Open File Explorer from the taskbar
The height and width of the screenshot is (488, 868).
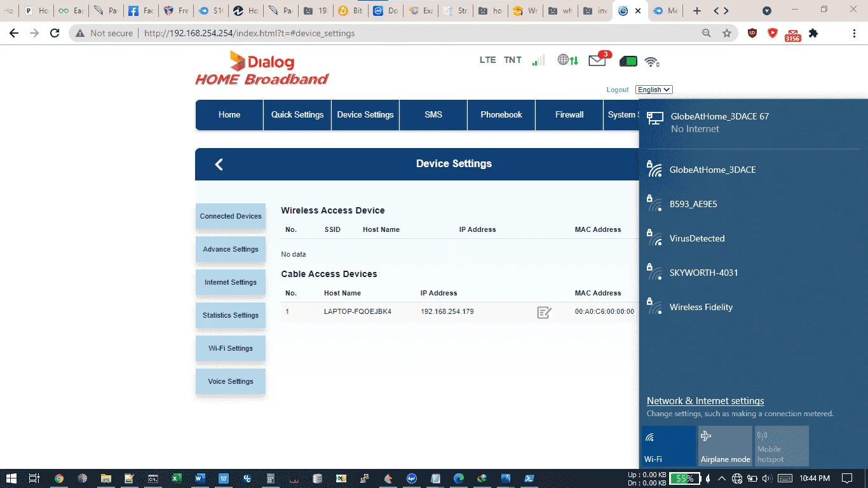pos(106,478)
